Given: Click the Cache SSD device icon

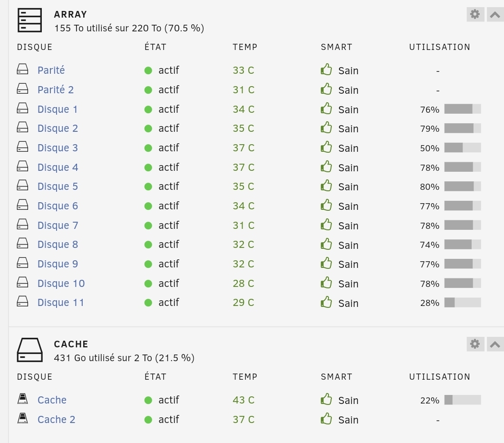Looking at the screenshot, I should pos(23,400).
